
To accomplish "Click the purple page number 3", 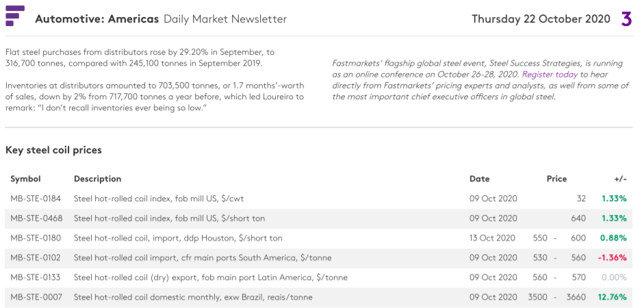I will pos(626,19).
